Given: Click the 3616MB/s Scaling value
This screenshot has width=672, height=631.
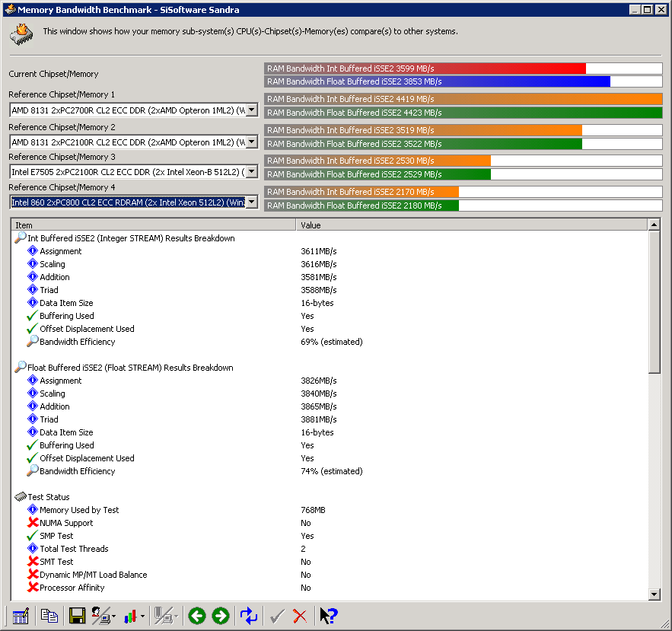Looking at the screenshot, I should (318, 264).
